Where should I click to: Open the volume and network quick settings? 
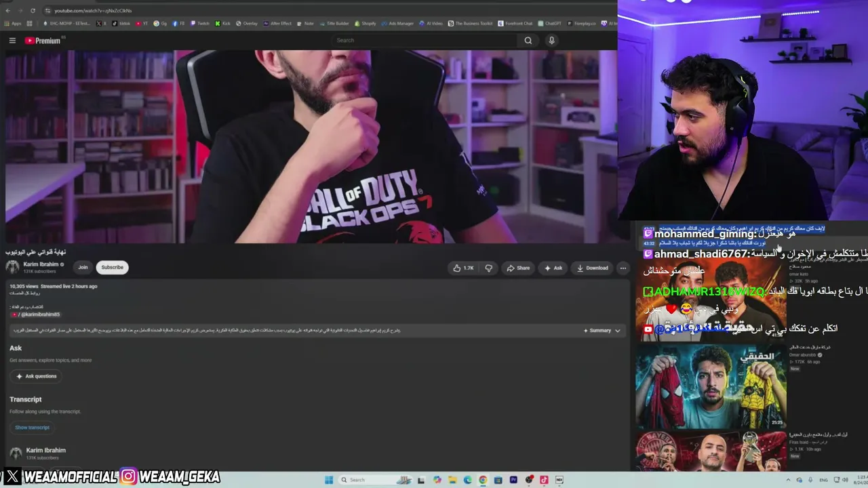tap(840, 480)
